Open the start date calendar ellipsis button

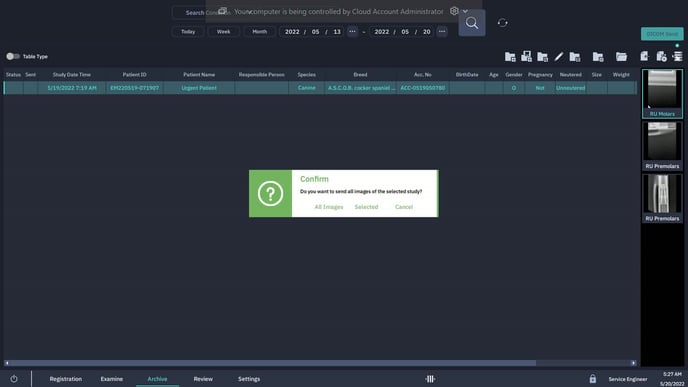click(x=352, y=32)
